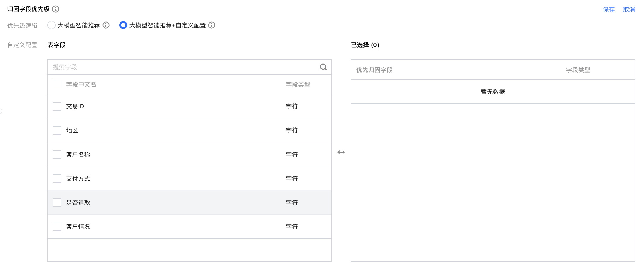Toggle the select-all checkbox in header
Viewport: 644px width, 266px height.
point(57,84)
